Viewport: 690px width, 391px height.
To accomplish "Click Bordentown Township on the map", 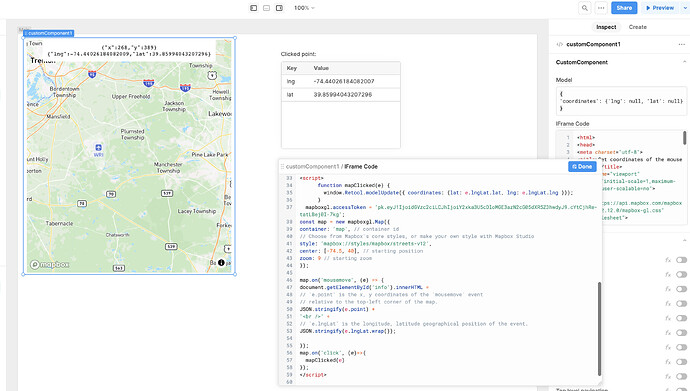I will 65,92.
